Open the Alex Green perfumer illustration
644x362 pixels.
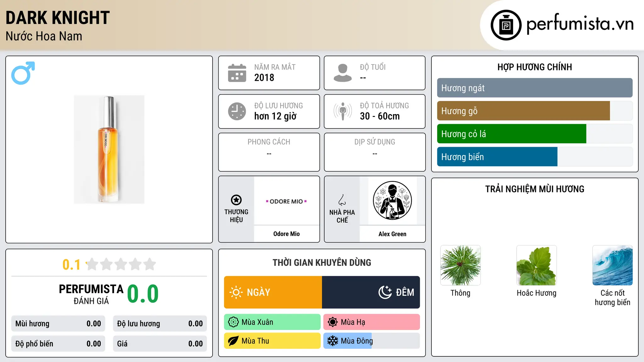point(392,201)
